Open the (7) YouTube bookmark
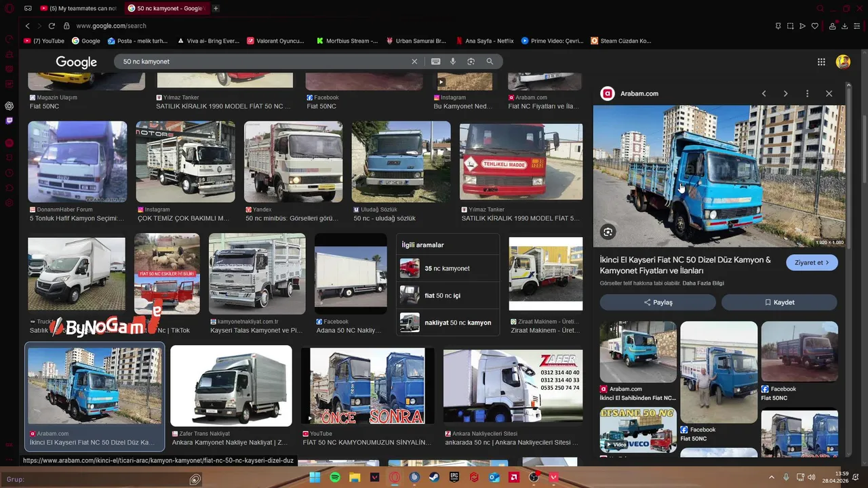Viewport: 868px width, 488px height. [x=44, y=41]
